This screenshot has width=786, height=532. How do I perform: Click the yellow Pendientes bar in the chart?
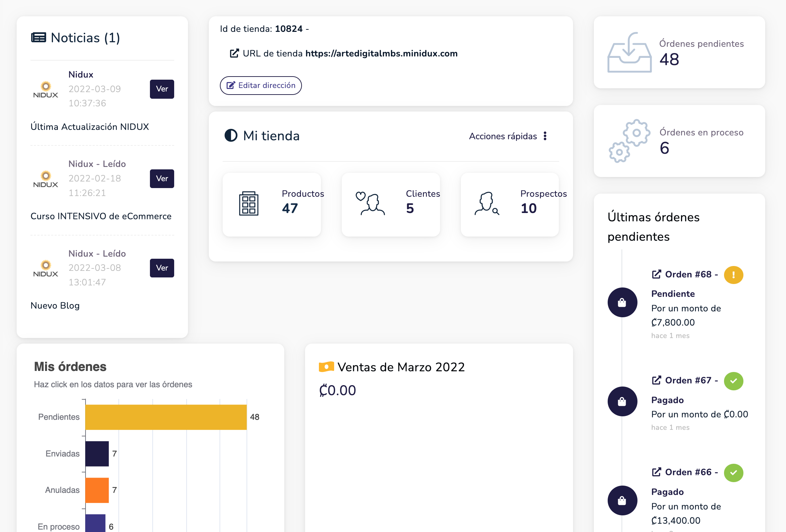tap(166, 417)
